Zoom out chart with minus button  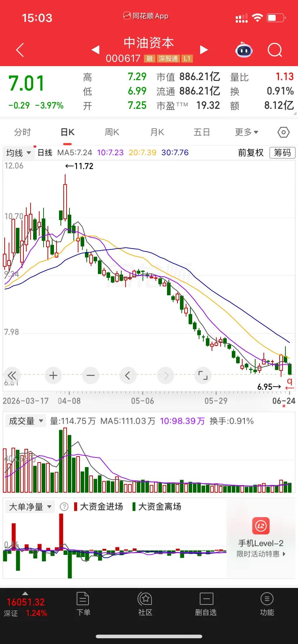(x=91, y=376)
